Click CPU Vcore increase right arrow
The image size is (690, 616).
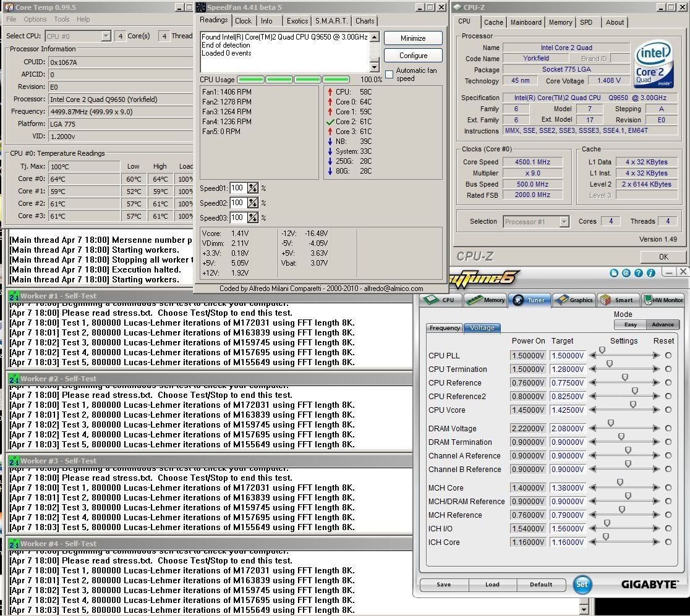pyautogui.click(x=657, y=410)
